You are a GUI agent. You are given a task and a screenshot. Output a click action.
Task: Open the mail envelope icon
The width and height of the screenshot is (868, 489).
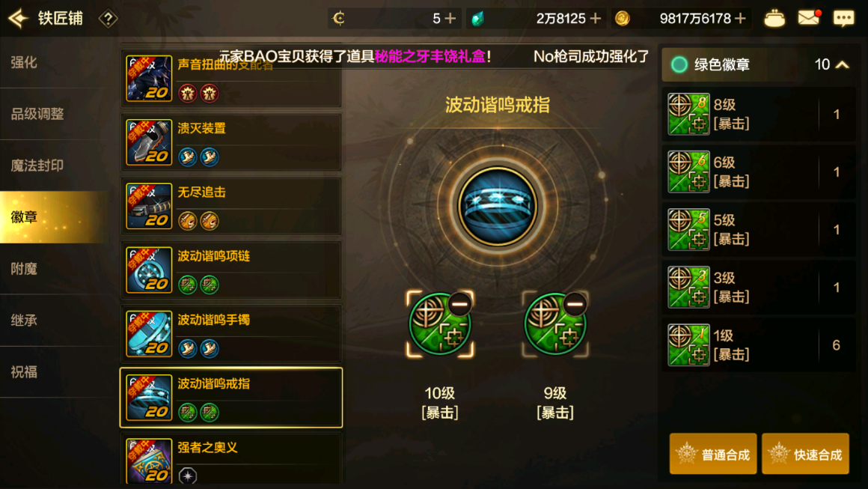point(809,18)
